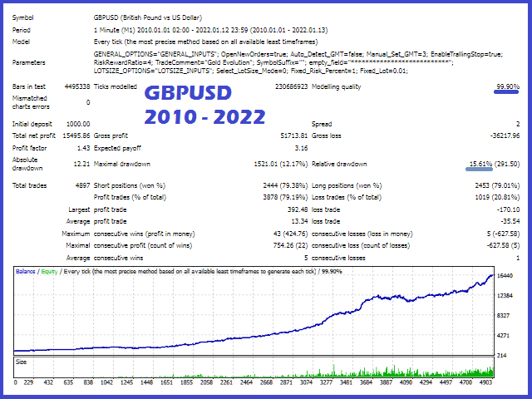Click the "Short positions (won %)" label
Image resolution: width=532 pixels, height=399 pixels.
(130, 185)
